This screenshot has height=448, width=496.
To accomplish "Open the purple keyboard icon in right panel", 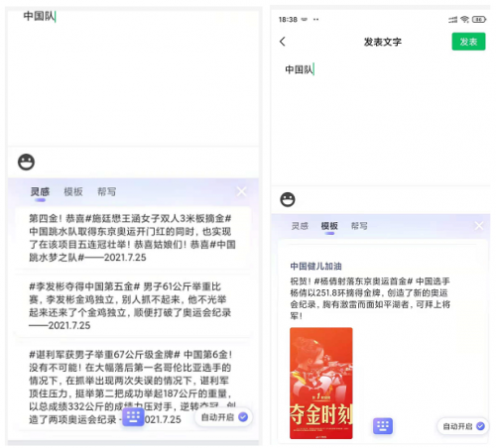I will 383,426.
